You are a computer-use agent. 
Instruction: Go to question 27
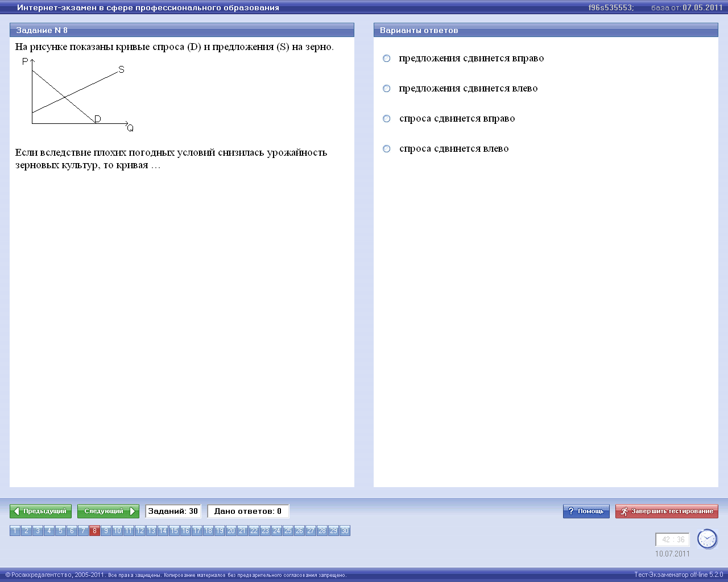click(x=311, y=531)
